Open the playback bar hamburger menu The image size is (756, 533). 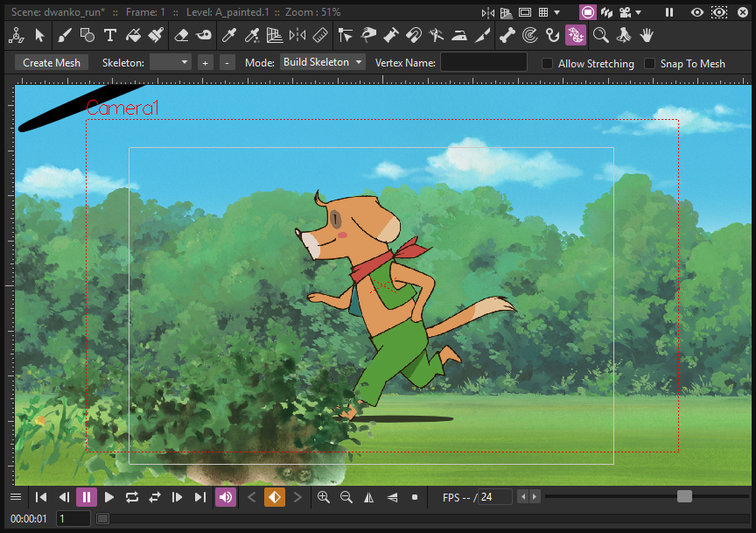16,497
